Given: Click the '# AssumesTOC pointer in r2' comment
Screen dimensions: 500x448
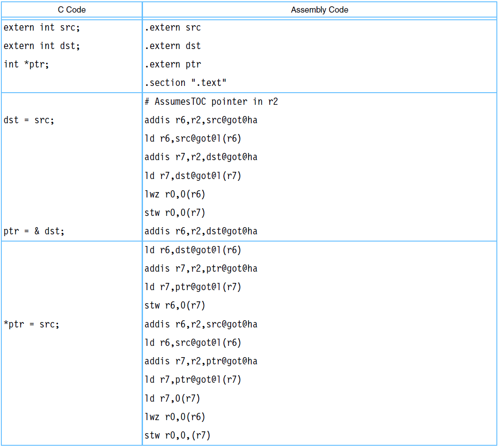Looking at the screenshot, I should point(211,102).
